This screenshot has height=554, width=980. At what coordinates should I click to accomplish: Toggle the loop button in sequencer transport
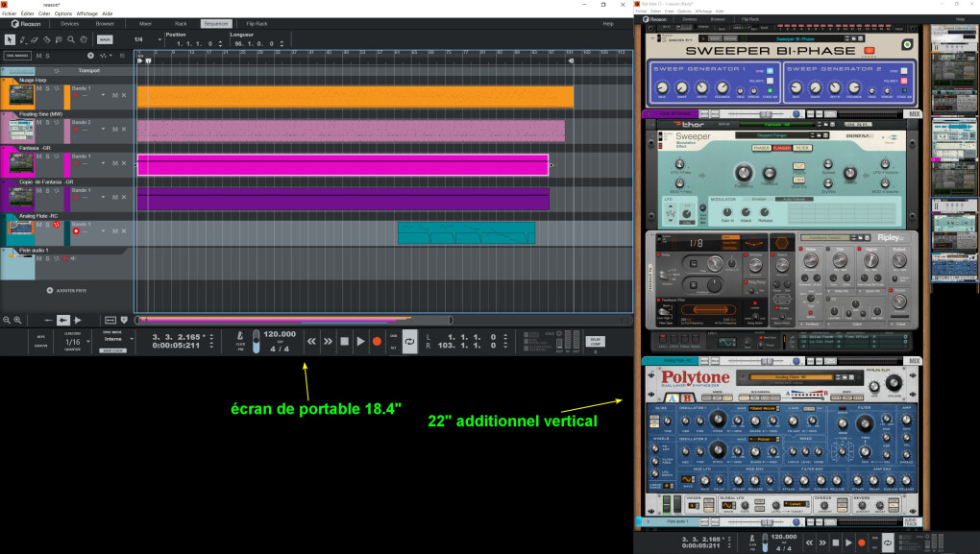click(x=409, y=342)
